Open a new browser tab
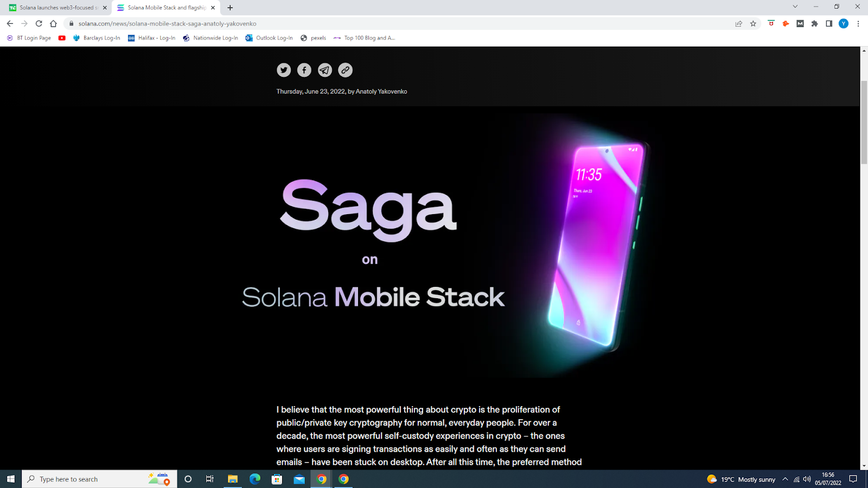 [230, 8]
